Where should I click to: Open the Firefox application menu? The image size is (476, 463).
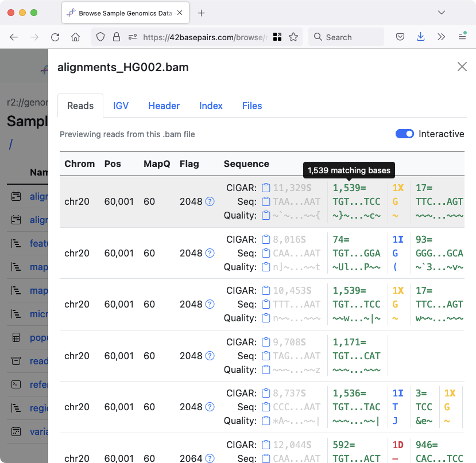coord(462,37)
